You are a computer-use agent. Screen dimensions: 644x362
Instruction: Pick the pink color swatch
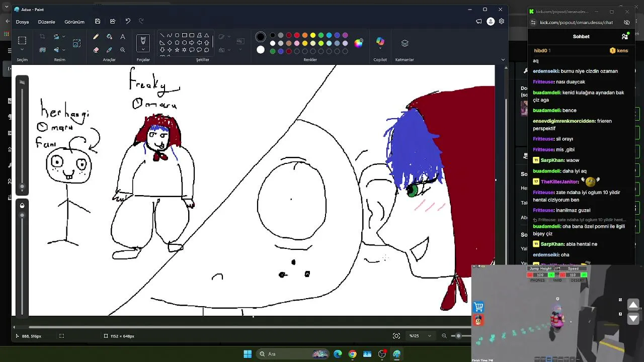point(297,43)
